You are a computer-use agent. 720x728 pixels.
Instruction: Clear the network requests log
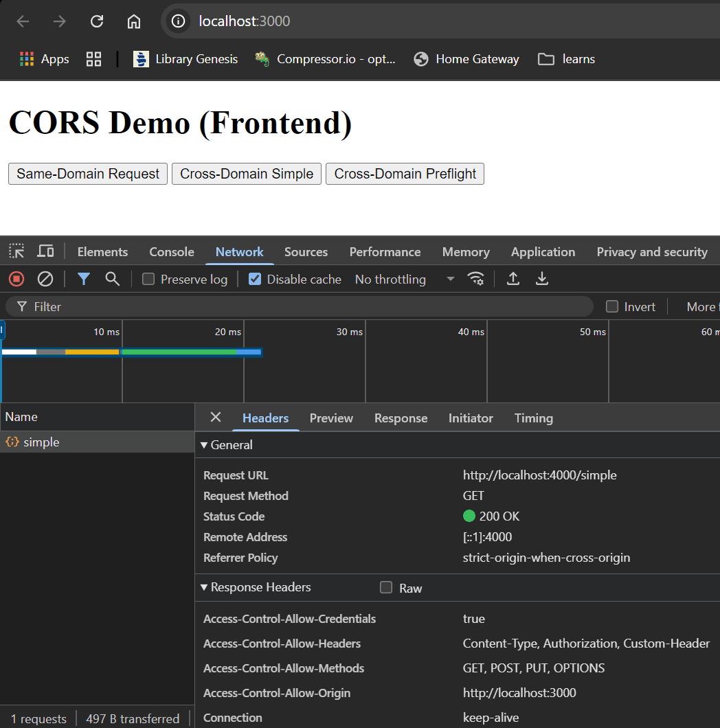point(45,278)
